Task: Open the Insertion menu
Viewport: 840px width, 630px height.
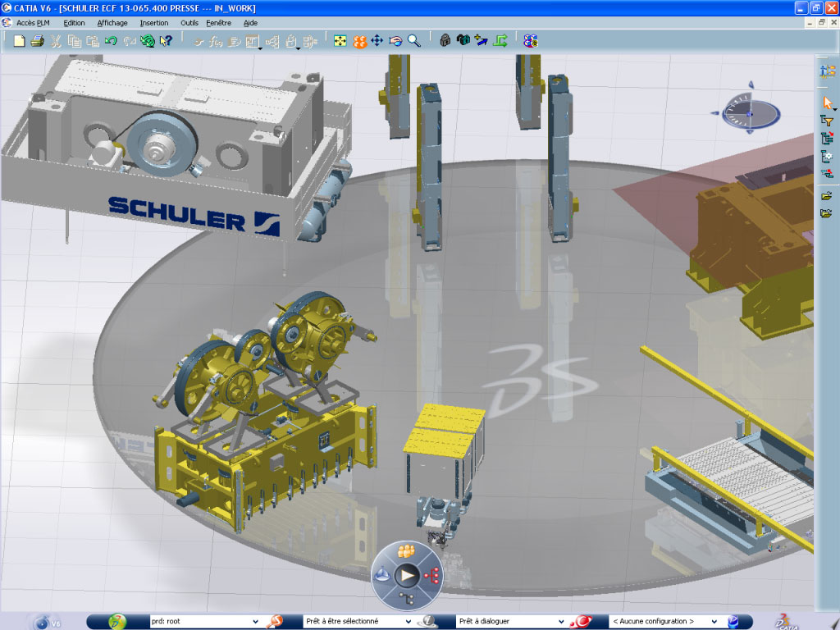Action: pos(154,23)
